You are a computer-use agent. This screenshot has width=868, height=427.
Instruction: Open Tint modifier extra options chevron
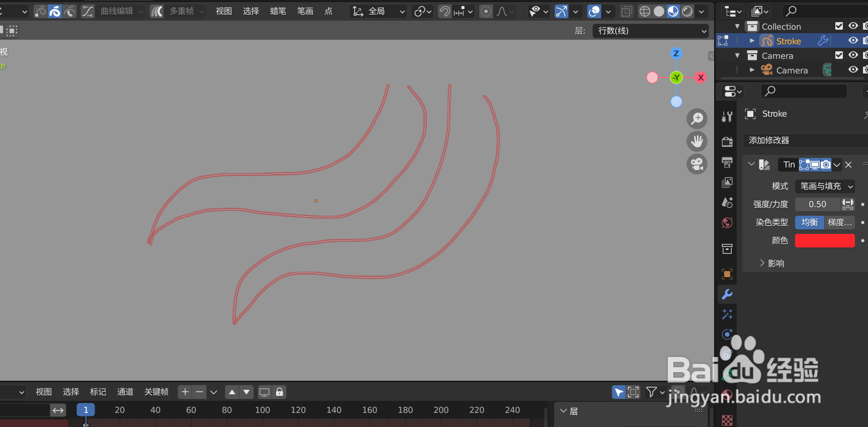point(837,164)
